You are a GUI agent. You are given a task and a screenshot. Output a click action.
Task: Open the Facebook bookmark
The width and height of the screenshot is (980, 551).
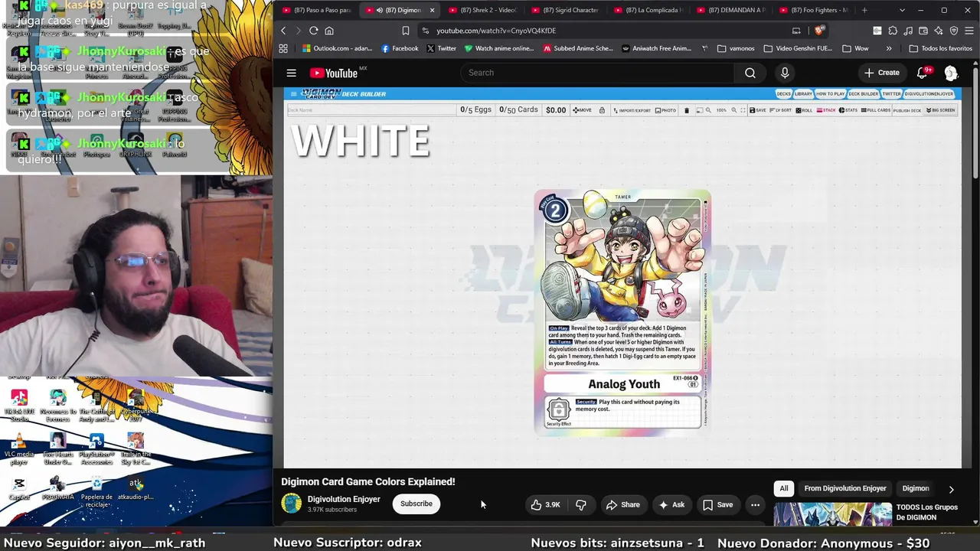click(400, 48)
